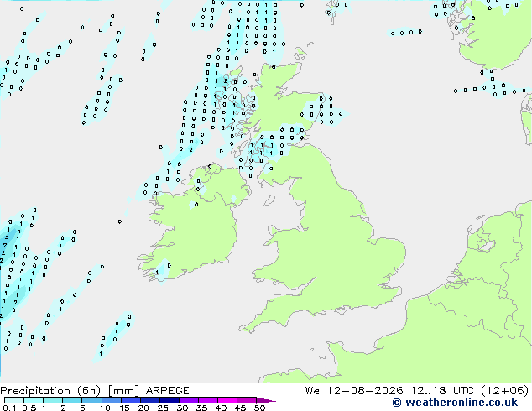Pick the 30–35 mm purple legend swatch
This screenshot has height=411, width=532.
189,400
